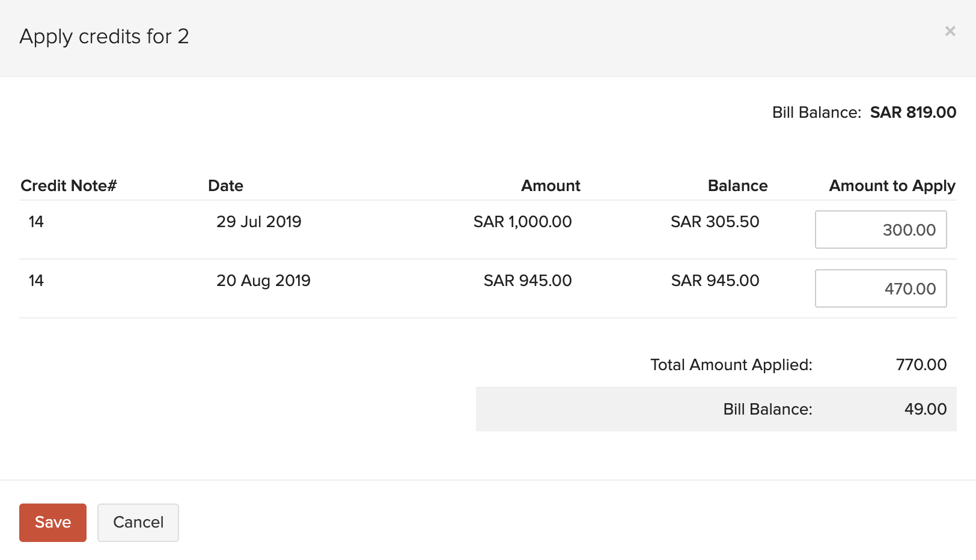Click the Date column header
Screen dimensions: 976x560
tap(225, 186)
